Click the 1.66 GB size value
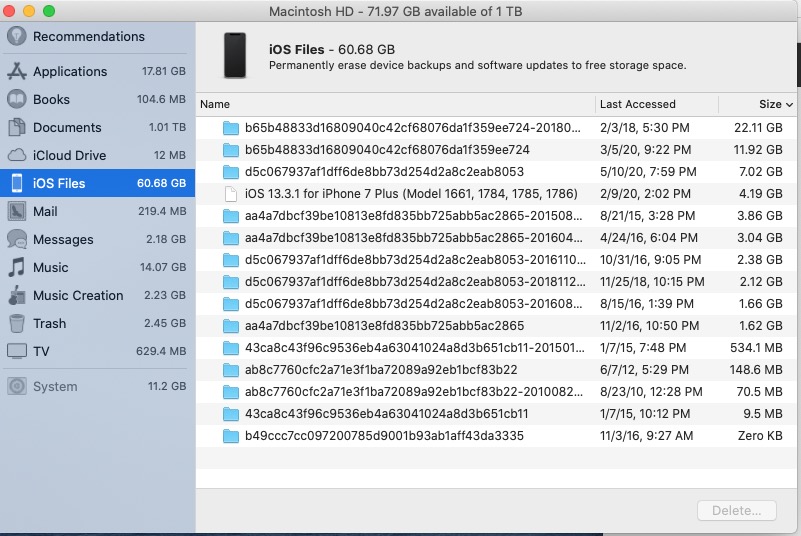This screenshot has width=801, height=536. (x=761, y=304)
